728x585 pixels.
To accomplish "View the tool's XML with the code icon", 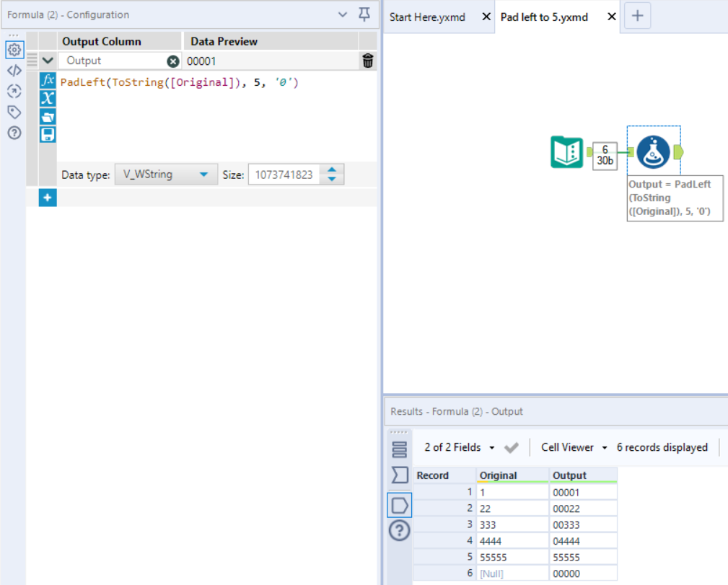I will click(13, 70).
